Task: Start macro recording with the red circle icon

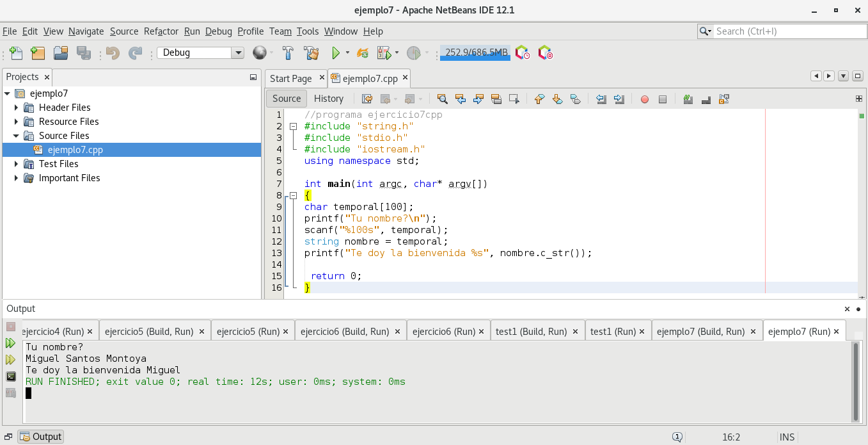Action: [645, 99]
